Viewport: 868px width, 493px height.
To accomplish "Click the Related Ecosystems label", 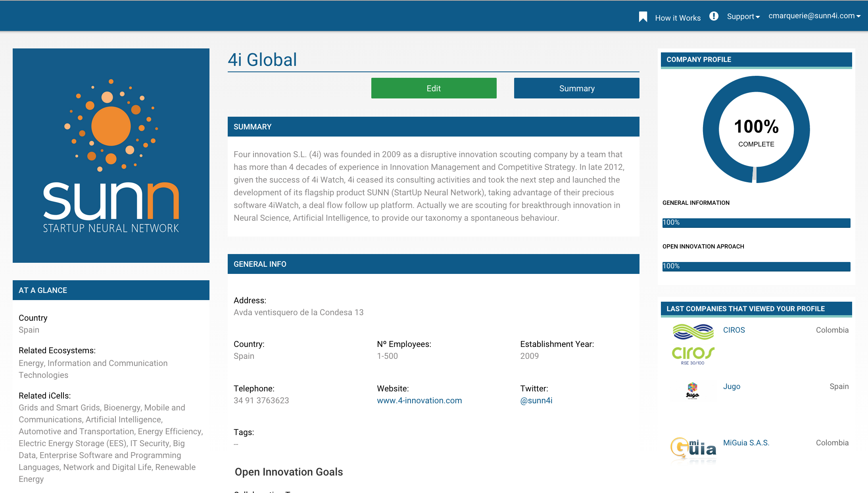I will click(57, 350).
